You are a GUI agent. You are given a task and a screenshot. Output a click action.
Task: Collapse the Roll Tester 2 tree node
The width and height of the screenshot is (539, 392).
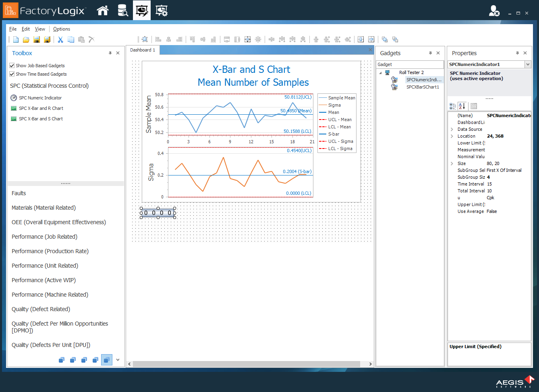pos(380,73)
